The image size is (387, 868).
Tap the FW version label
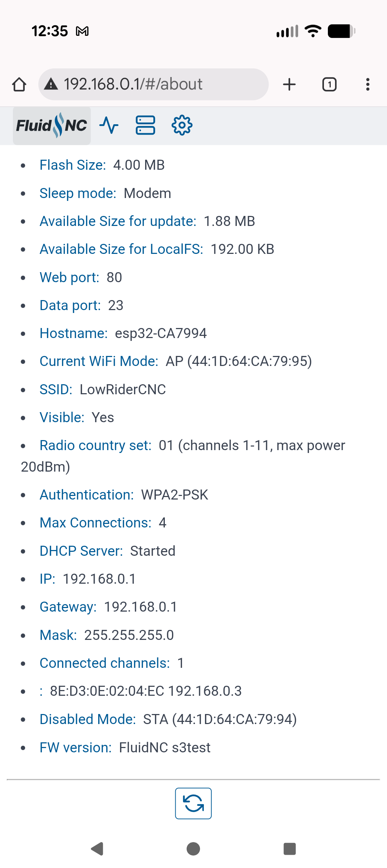click(x=76, y=748)
